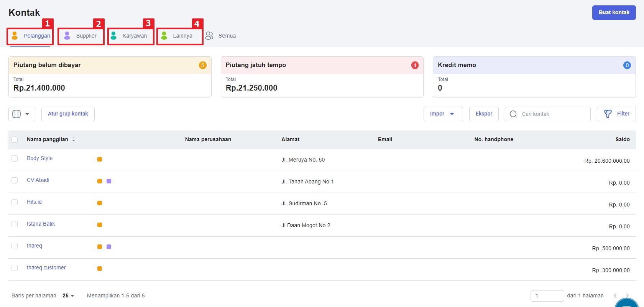Viewport: 644px width, 307px height.
Task: Open the Hits.id contact link
Action: point(34,202)
